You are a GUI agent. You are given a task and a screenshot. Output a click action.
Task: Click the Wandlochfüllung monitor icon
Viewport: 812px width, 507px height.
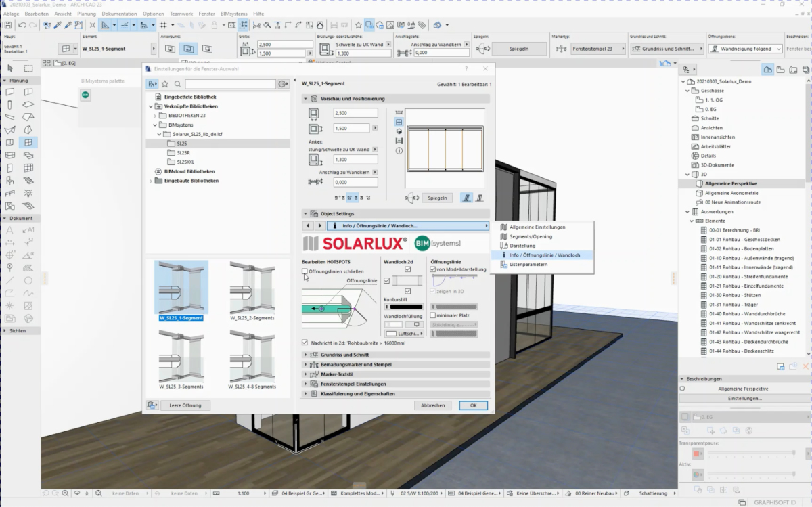tap(417, 324)
